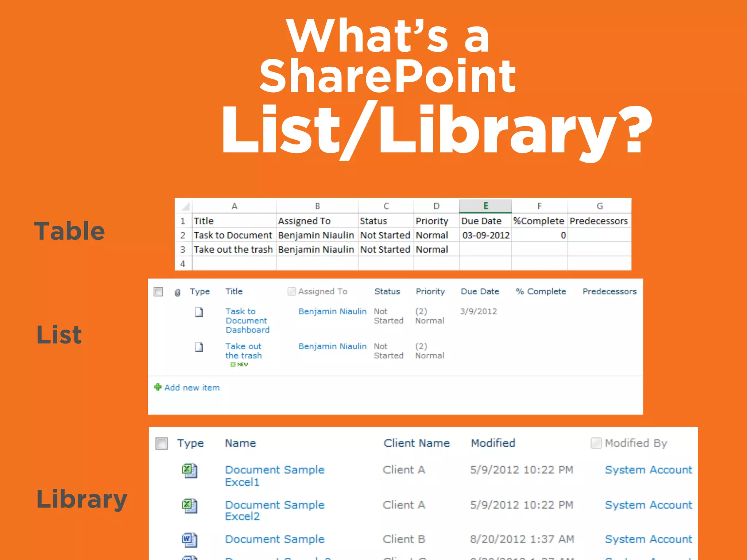Click the Word icon for Document Sample

190,540
